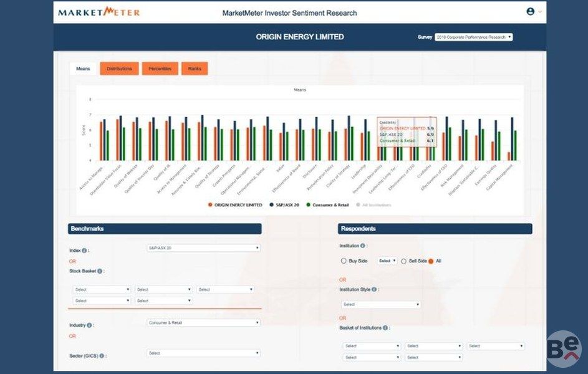Switch to the Percentiles tab

point(160,69)
